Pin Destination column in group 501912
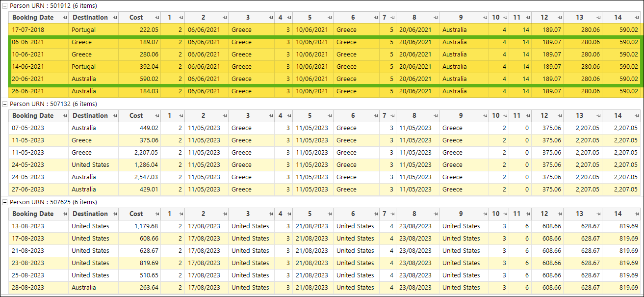 (x=115, y=18)
